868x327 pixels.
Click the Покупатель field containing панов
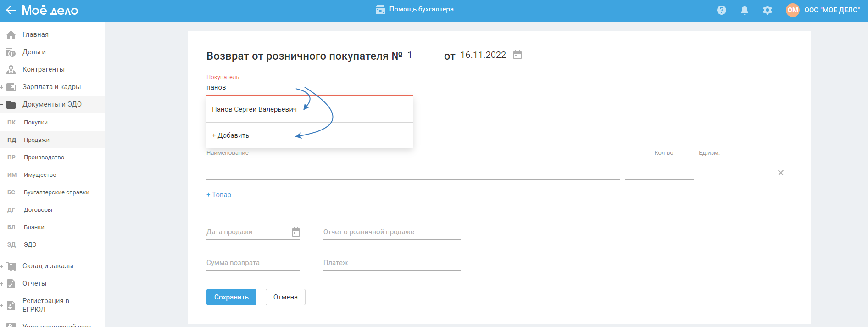coord(310,87)
